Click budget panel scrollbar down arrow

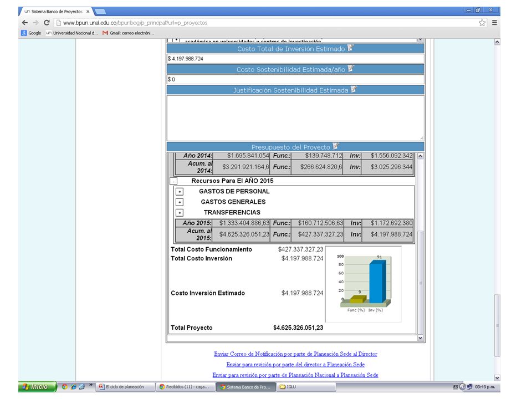421,338
